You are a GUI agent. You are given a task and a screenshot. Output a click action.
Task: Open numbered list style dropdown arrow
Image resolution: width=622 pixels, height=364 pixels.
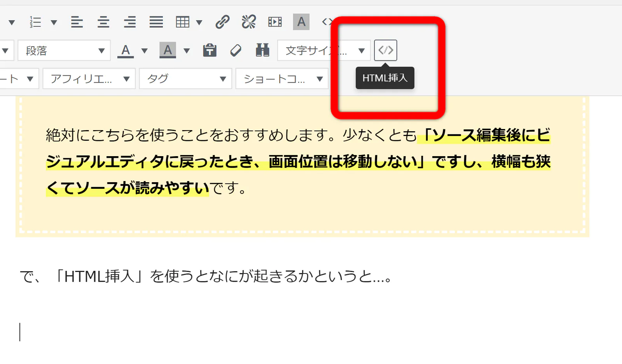(54, 22)
